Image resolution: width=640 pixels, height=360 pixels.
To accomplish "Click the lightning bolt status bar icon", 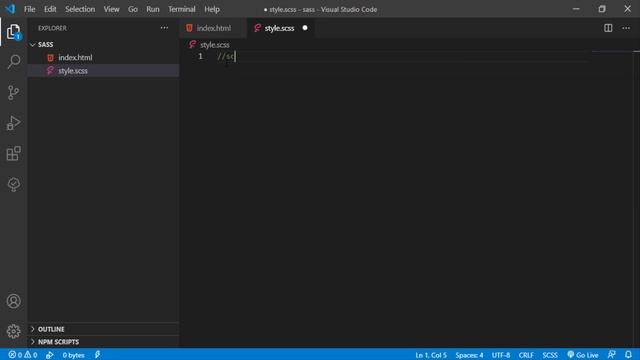I will click(98, 355).
